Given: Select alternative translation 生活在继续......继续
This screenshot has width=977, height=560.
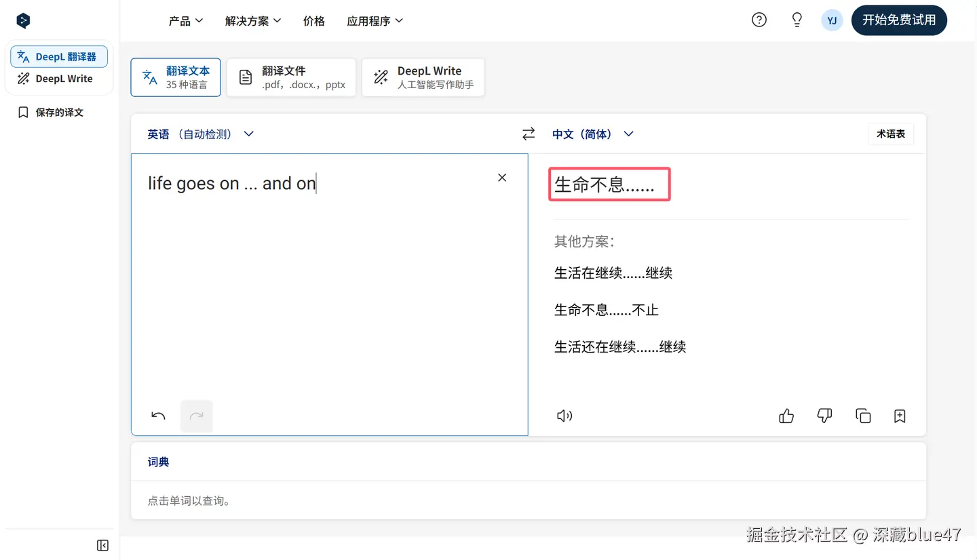Looking at the screenshot, I should coord(613,273).
